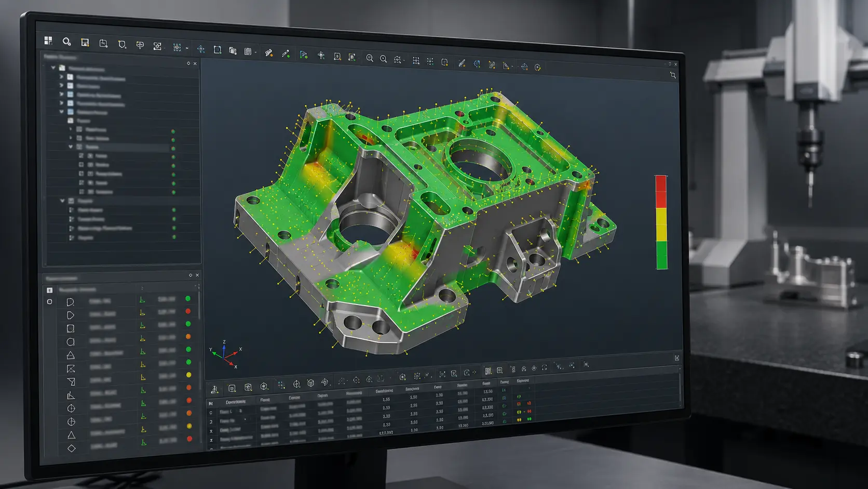Click the stamp probe icon at bottom toolbar start
Screen dimensions: 868x489
214,389
